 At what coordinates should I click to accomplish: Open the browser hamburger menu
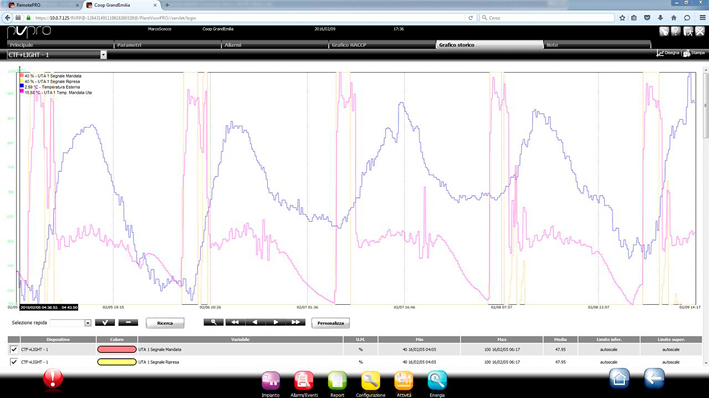pos(702,18)
